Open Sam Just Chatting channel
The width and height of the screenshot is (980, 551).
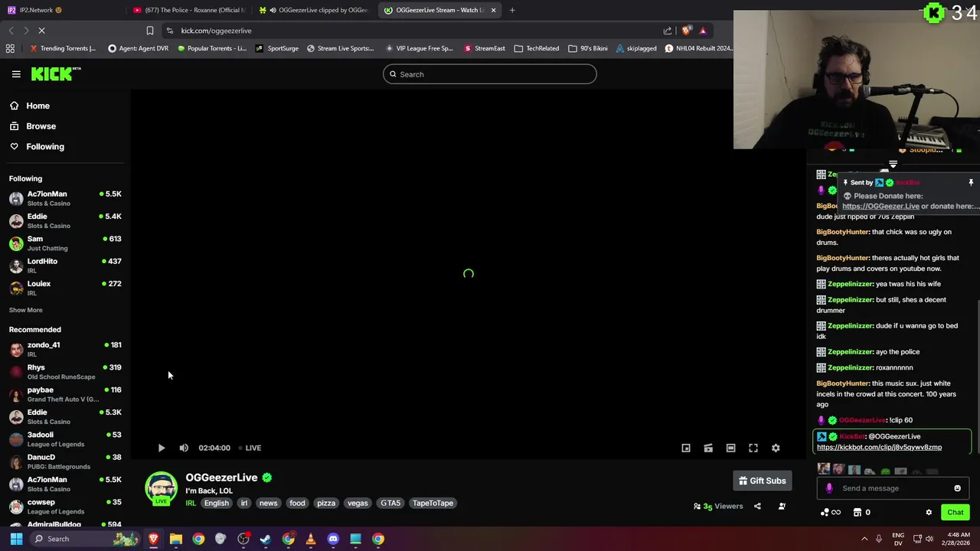tap(65, 243)
